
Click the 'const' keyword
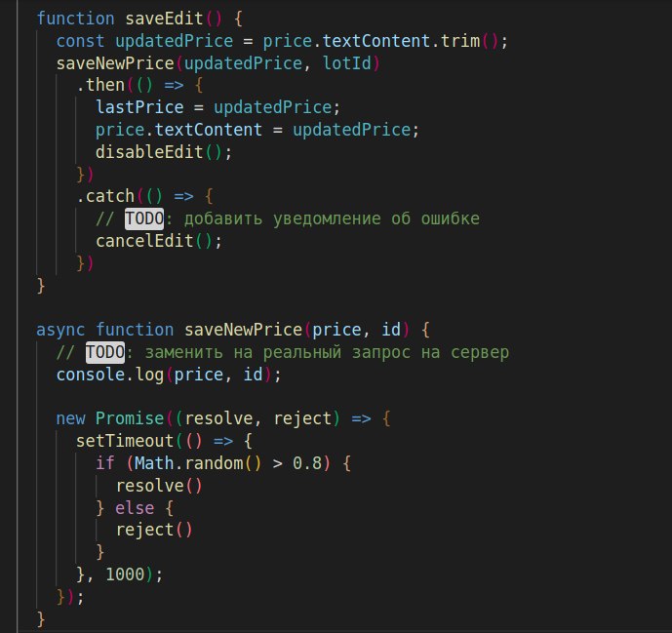point(80,41)
